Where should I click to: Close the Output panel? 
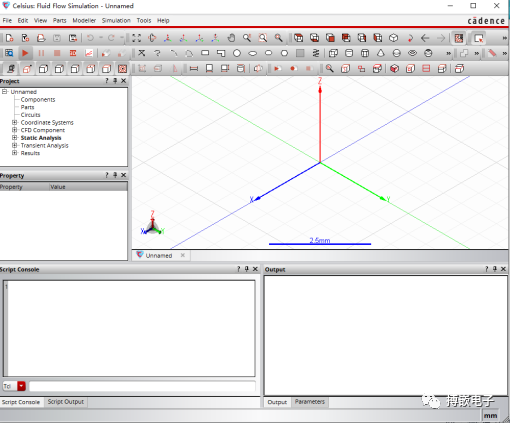pos(503,269)
